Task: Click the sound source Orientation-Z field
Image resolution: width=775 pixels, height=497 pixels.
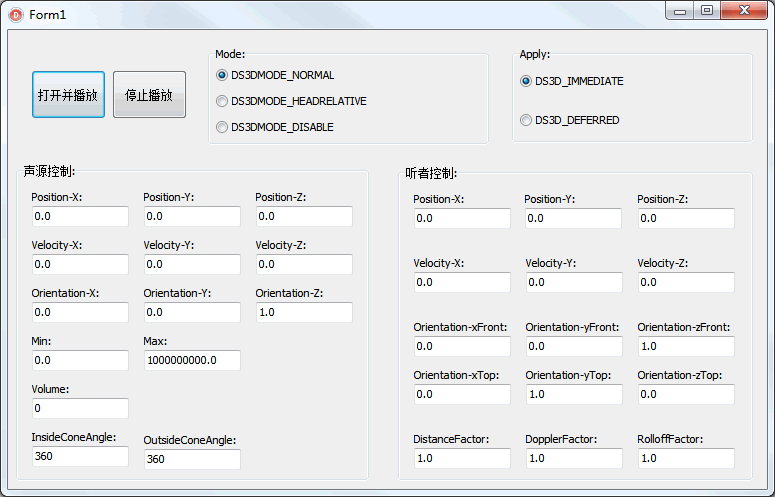Action: pos(304,312)
